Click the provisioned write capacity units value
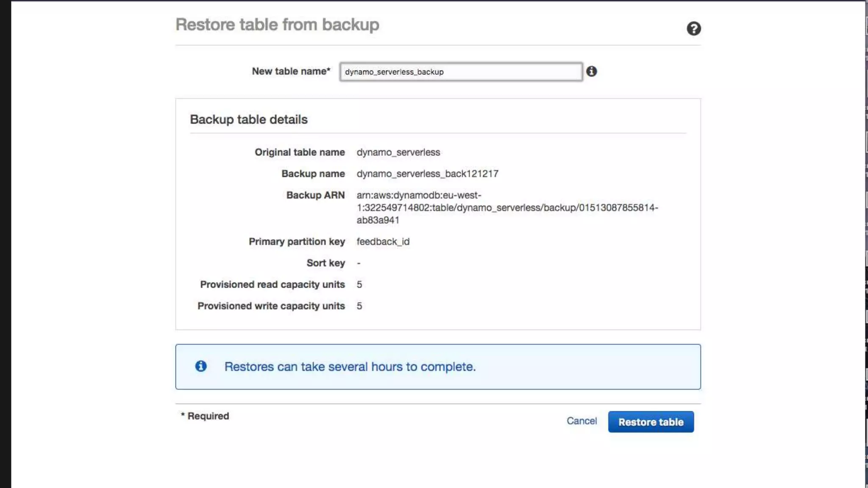This screenshot has height=488, width=868. [359, 306]
